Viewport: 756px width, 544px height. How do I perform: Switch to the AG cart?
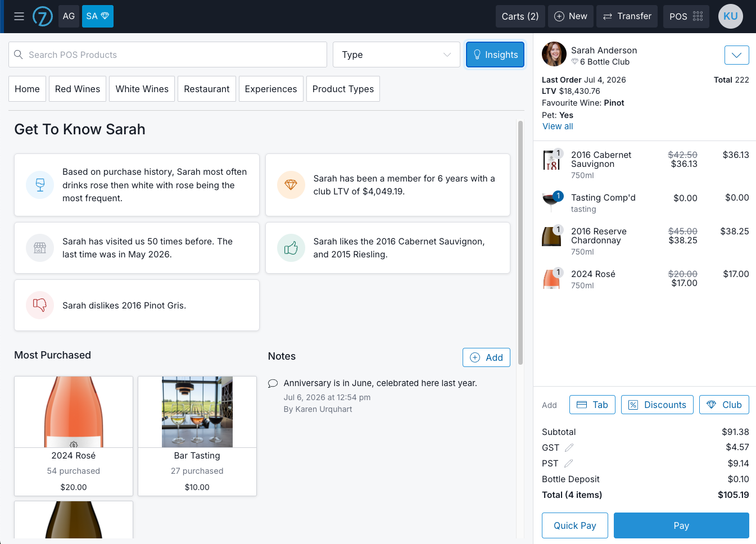tap(69, 16)
